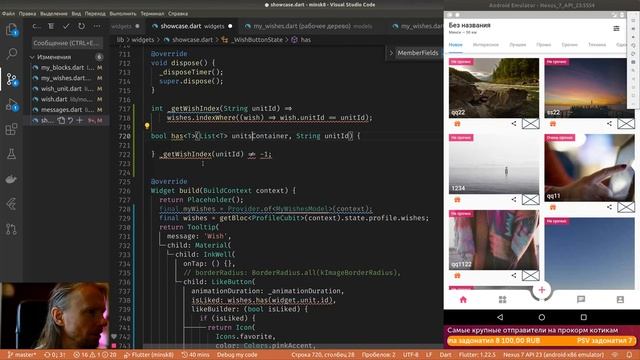Click Flutter (minsk8) in status bar

149,355
